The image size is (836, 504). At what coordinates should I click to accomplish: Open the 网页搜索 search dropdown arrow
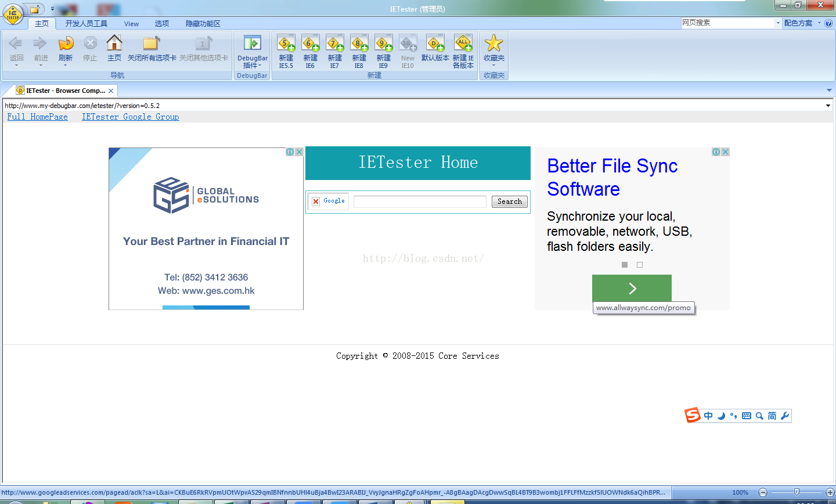[779, 23]
